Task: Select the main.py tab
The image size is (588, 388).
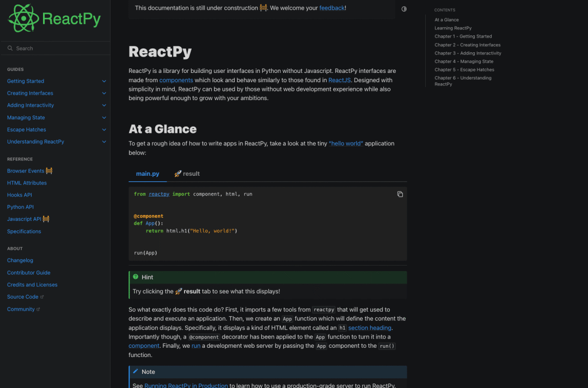Action: (x=148, y=174)
